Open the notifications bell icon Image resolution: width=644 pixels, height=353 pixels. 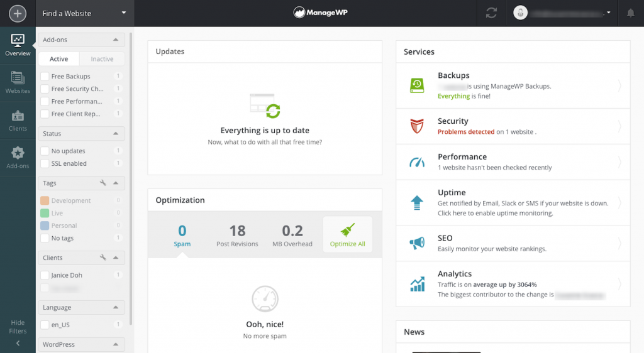point(630,13)
